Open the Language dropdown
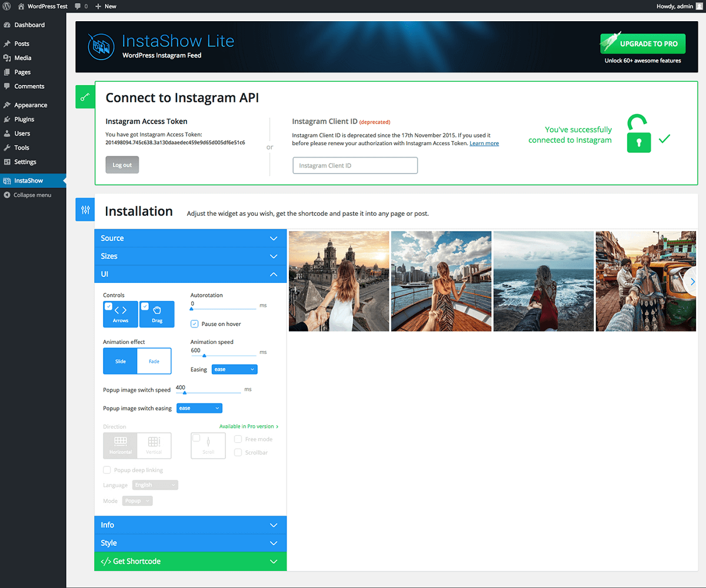The image size is (706, 588). coord(155,485)
